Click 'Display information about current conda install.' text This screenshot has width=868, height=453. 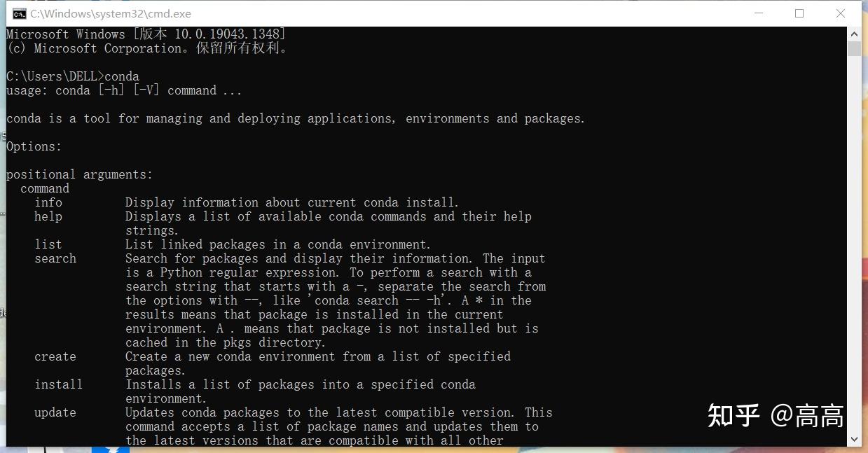pyautogui.click(x=292, y=202)
